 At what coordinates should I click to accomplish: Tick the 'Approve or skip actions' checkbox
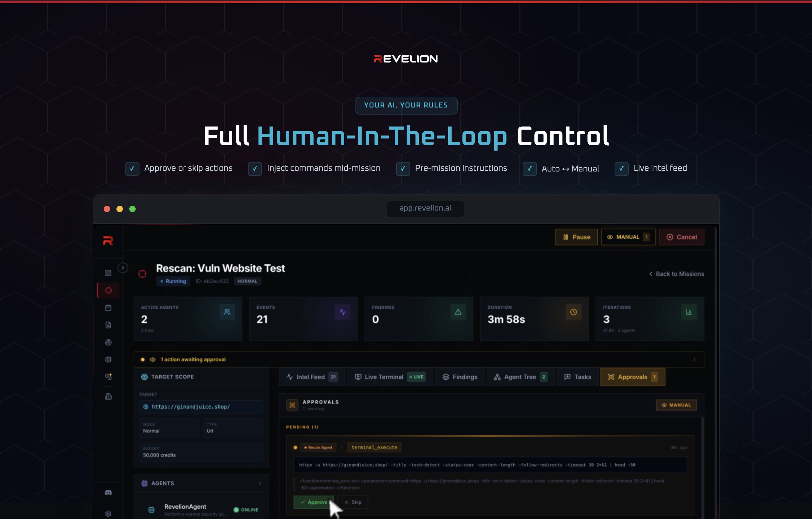click(132, 169)
